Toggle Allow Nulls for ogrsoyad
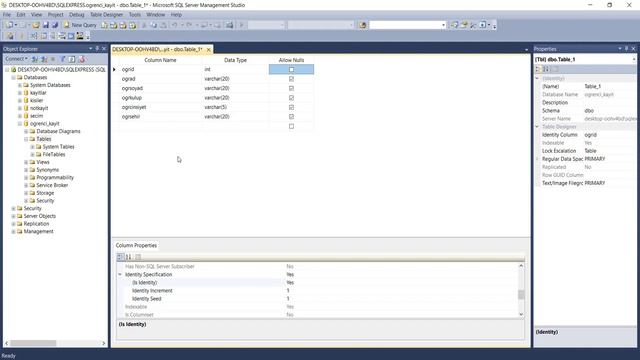The height and width of the screenshot is (360, 640). point(291,88)
